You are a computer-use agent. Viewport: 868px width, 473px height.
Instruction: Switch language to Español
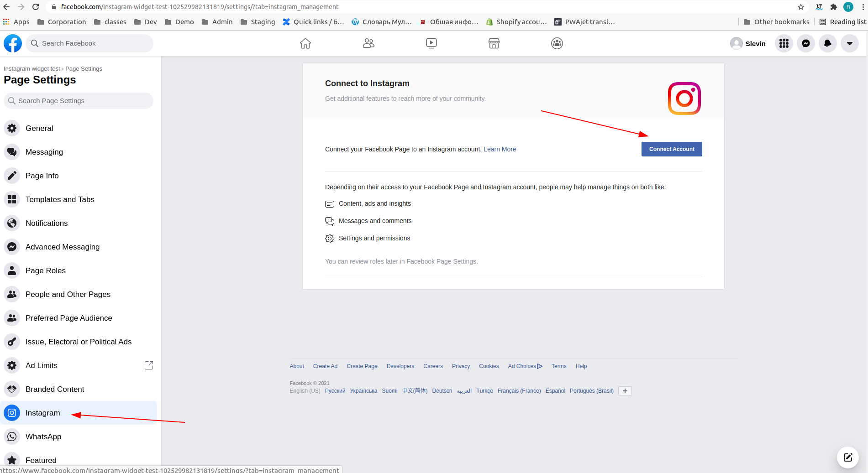click(x=555, y=391)
